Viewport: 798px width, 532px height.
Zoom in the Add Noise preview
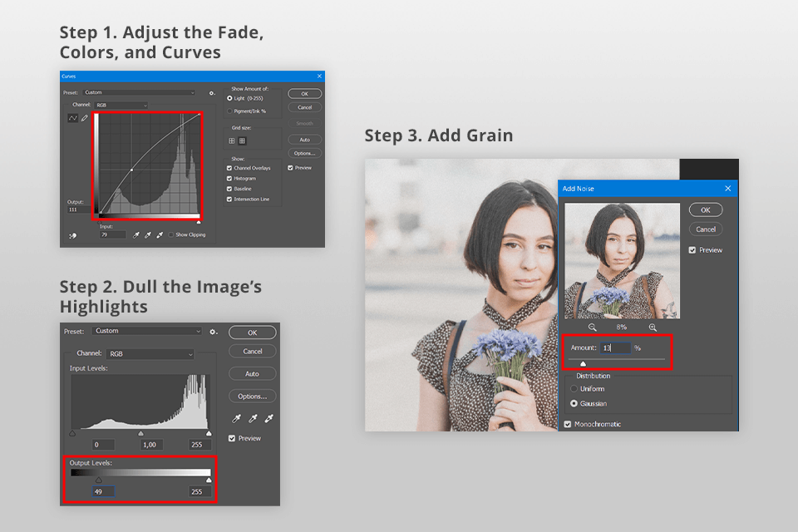pyautogui.click(x=653, y=328)
